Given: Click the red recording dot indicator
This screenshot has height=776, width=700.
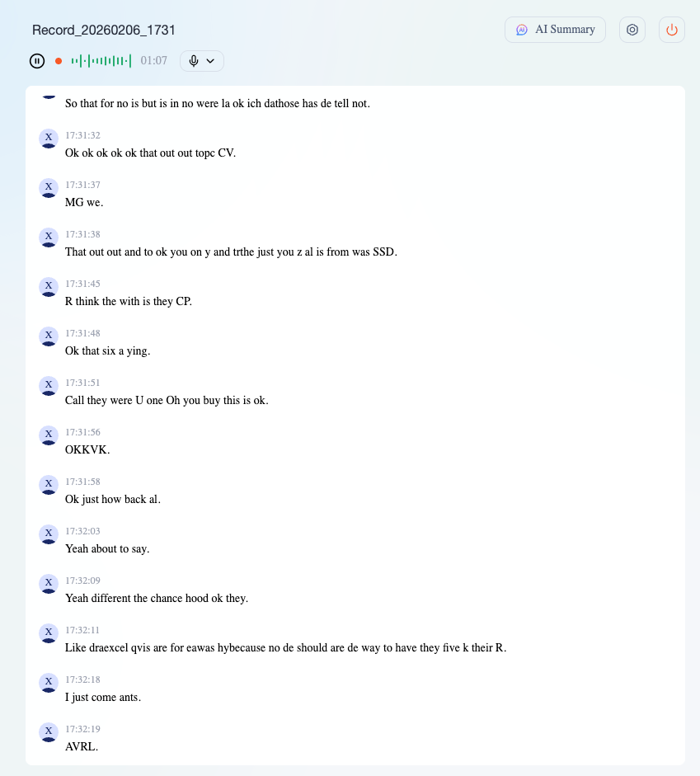Looking at the screenshot, I should [59, 61].
